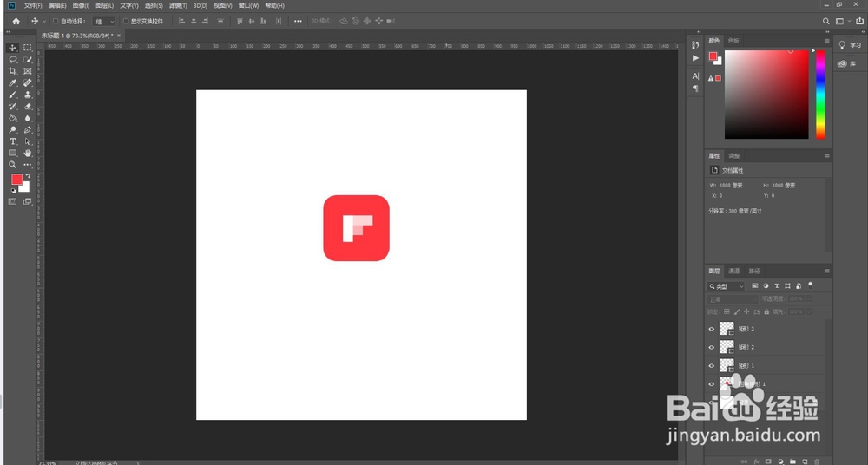The height and width of the screenshot is (465, 868).
Task: Open the 库 libraries panel button
Action: tap(847, 63)
